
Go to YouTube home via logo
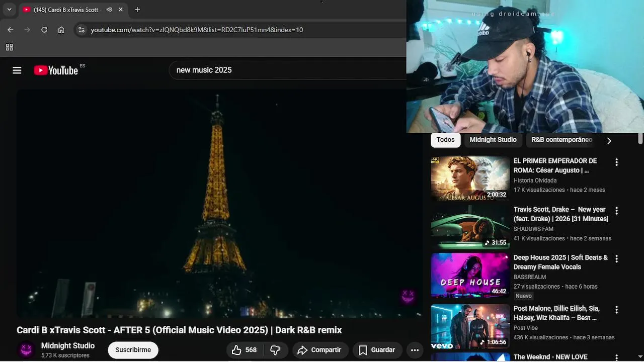click(x=56, y=70)
